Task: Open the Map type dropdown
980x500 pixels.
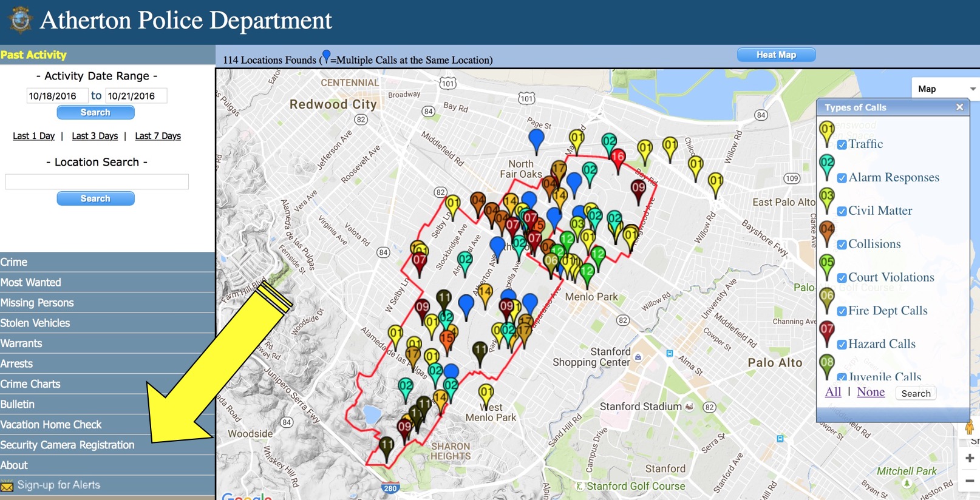Action: click(x=945, y=89)
